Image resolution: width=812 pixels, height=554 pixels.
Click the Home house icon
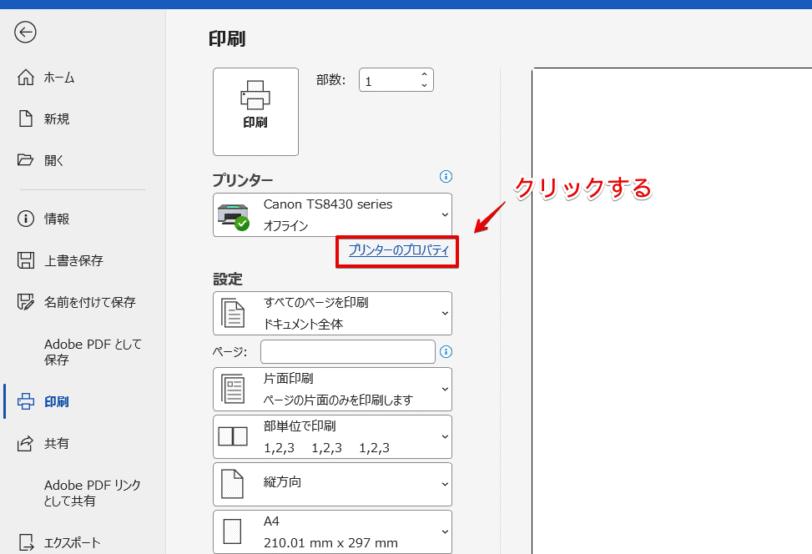tap(25, 77)
